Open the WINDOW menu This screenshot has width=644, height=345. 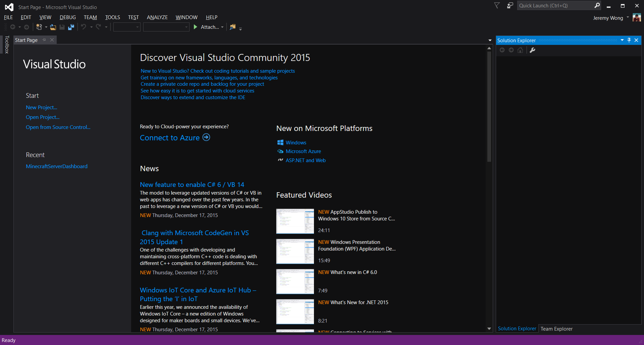(x=186, y=17)
